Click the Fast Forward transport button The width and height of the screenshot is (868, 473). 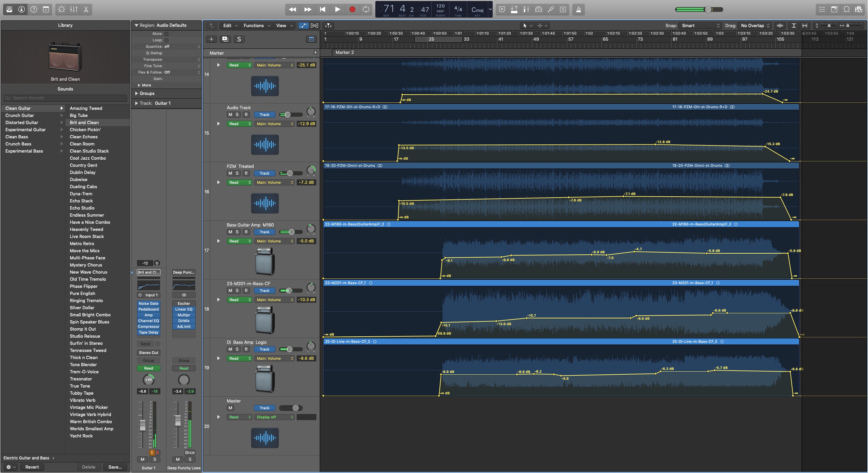click(x=308, y=9)
